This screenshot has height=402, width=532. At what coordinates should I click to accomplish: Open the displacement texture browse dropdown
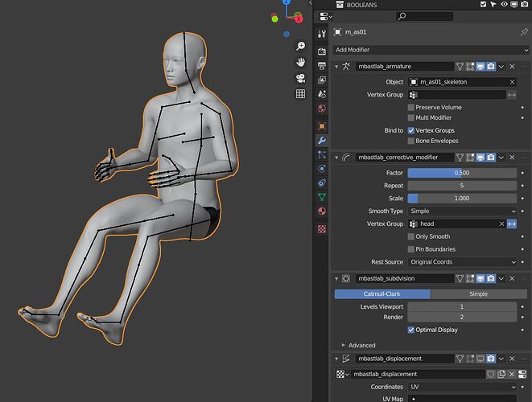pos(342,374)
